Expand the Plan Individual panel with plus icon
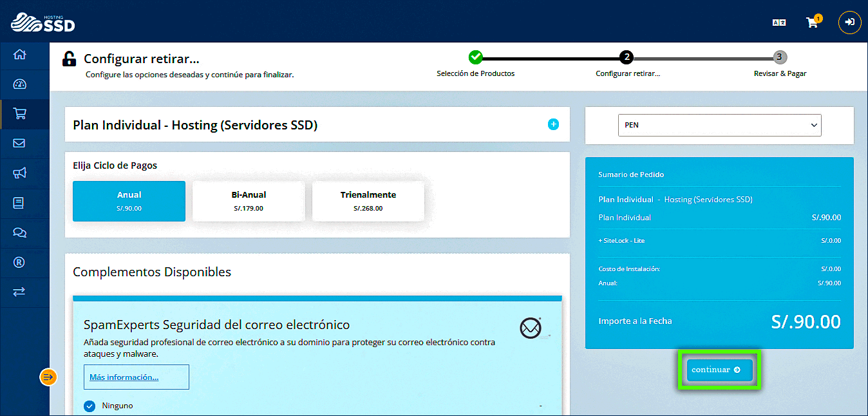This screenshot has width=868, height=416. click(x=553, y=124)
